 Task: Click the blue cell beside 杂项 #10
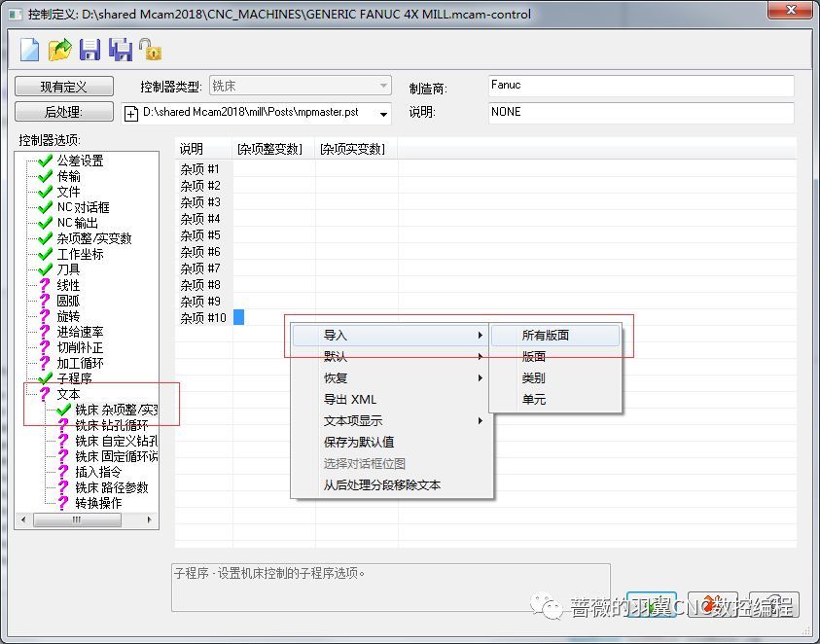point(238,317)
